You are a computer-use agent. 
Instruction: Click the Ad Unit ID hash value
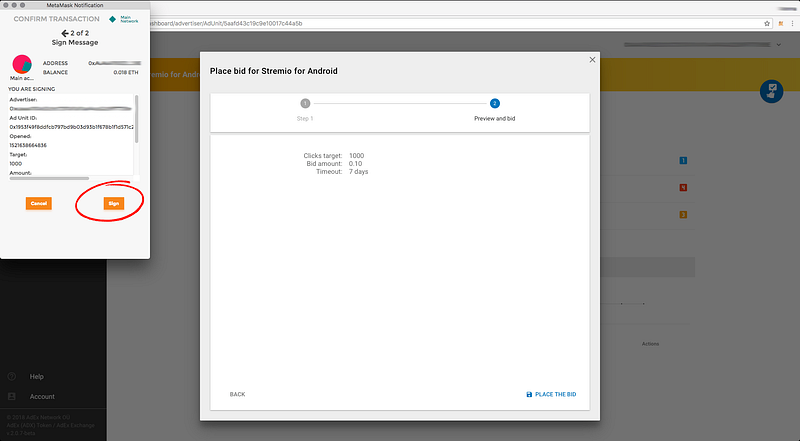[71, 127]
